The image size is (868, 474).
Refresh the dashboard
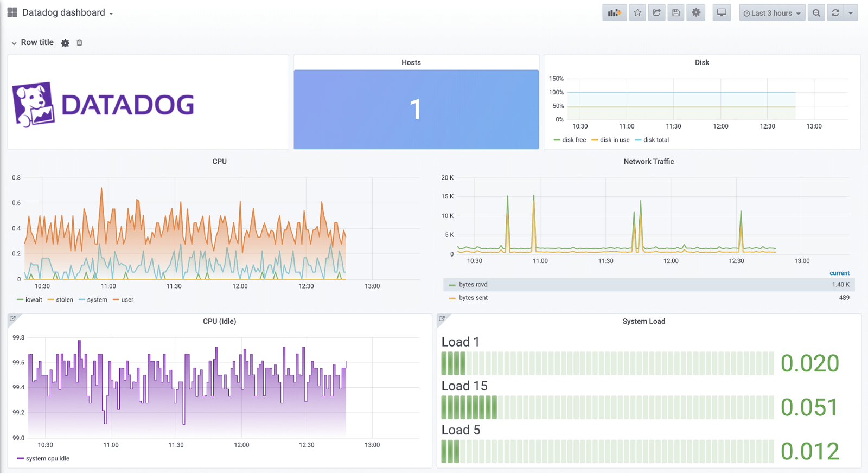[x=835, y=13]
